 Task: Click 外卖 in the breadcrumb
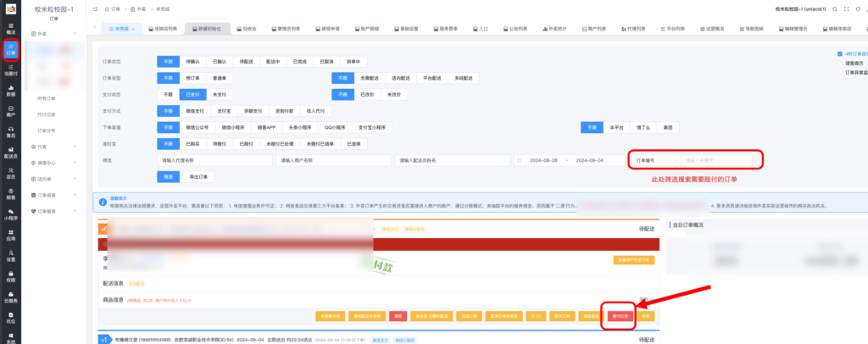coord(141,9)
